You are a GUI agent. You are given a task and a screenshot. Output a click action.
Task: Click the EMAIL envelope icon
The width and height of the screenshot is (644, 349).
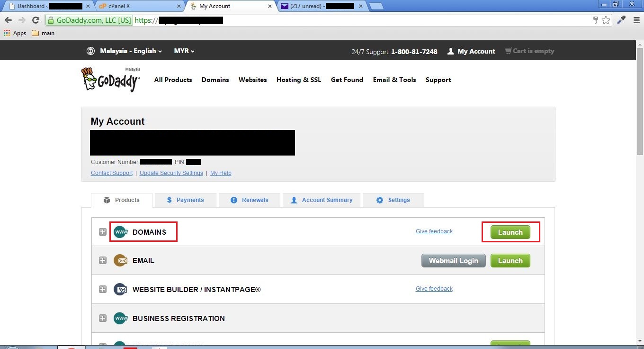click(121, 260)
